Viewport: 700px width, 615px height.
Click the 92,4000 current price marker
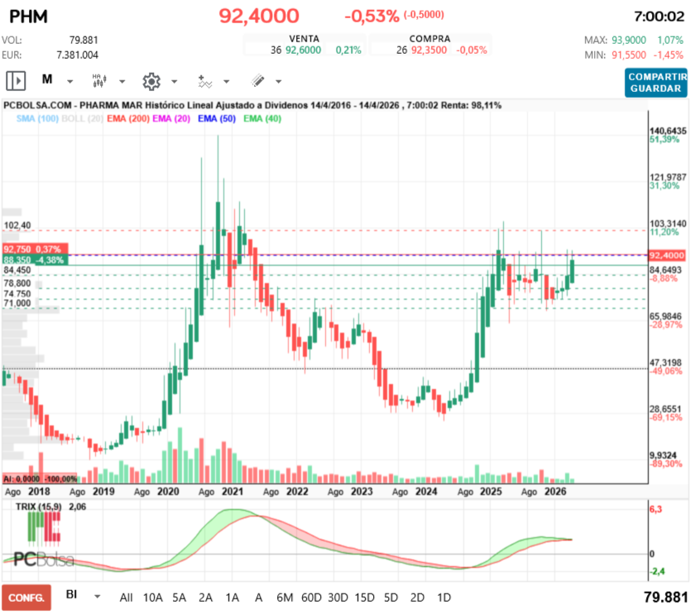[x=667, y=256]
